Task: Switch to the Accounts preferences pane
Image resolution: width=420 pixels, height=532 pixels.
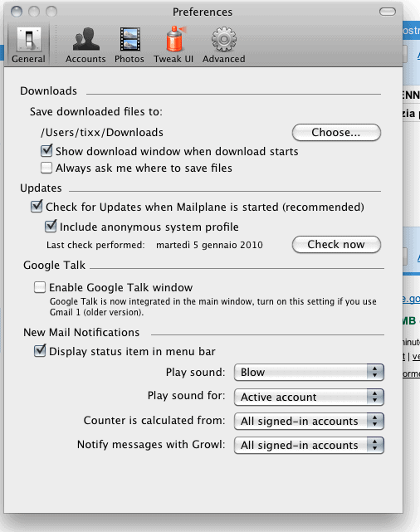Action: point(85,45)
